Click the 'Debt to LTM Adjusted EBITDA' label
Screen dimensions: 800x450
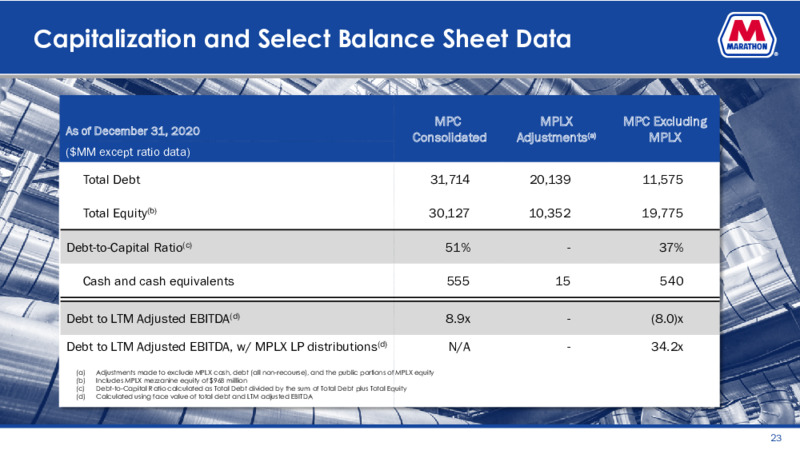tap(153, 319)
